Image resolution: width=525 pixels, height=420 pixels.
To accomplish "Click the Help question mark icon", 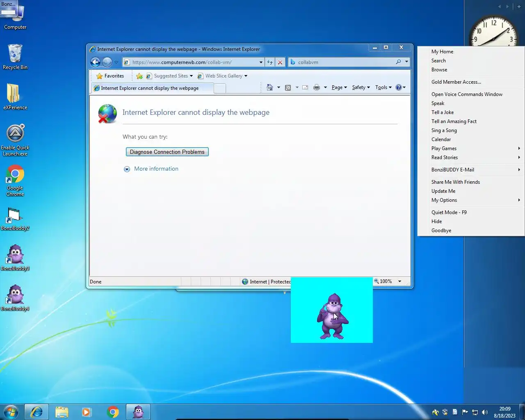I will (x=399, y=87).
